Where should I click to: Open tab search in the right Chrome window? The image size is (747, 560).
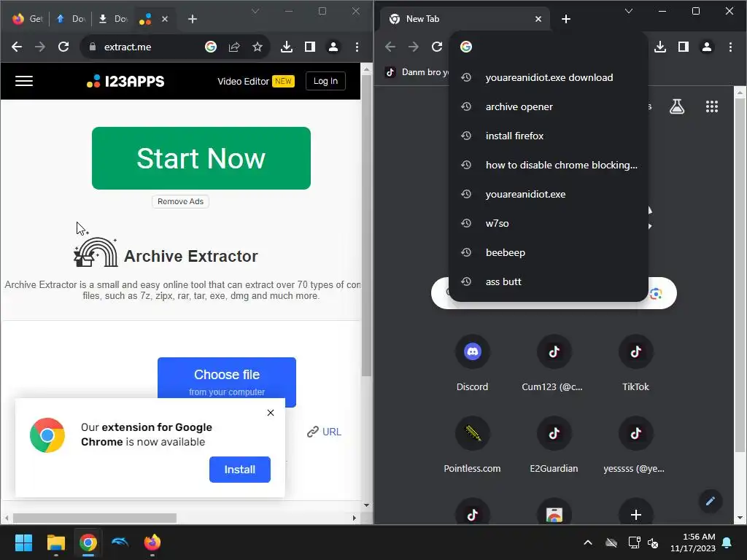(629, 11)
